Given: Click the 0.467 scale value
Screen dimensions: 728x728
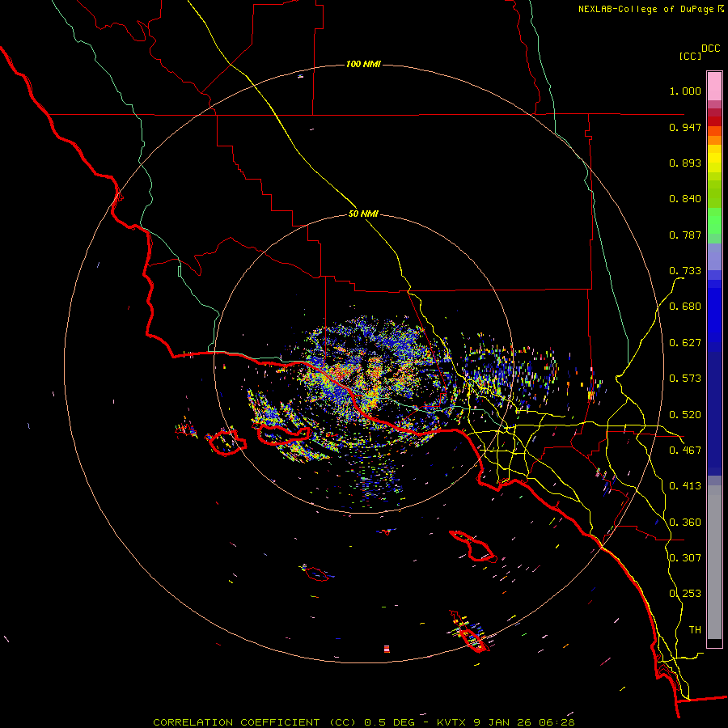Looking at the screenshot, I should (x=685, y=451).
